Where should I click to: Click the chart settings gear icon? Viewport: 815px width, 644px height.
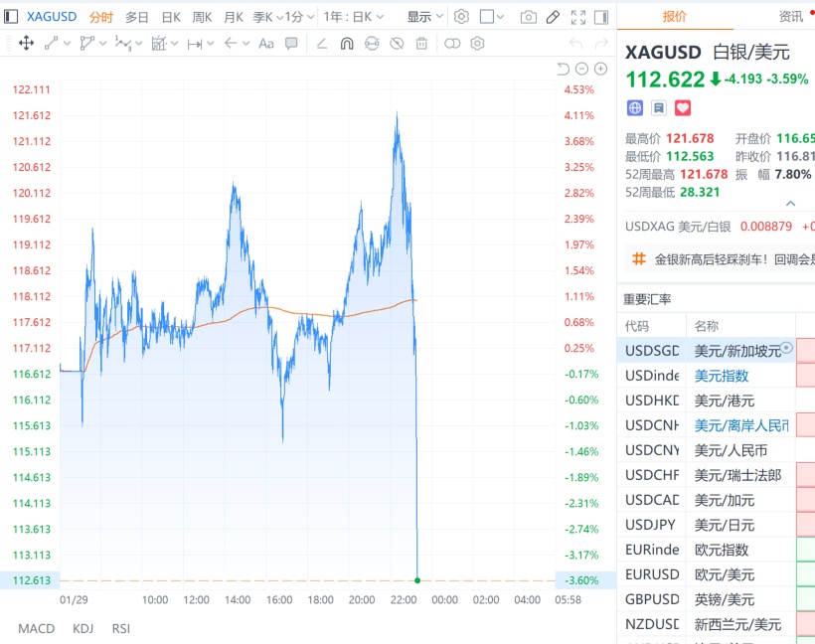(461, 17)
